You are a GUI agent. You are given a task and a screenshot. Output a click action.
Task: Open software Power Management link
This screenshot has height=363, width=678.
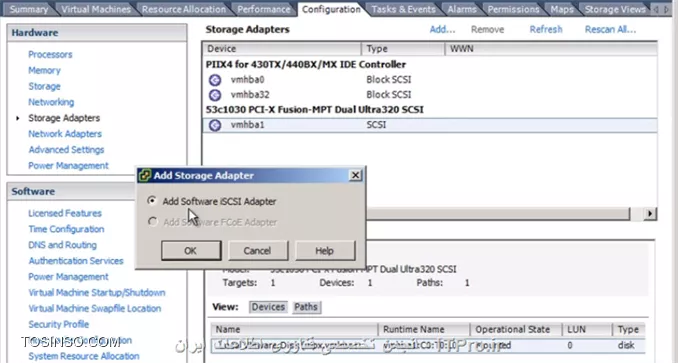point(68,277)
